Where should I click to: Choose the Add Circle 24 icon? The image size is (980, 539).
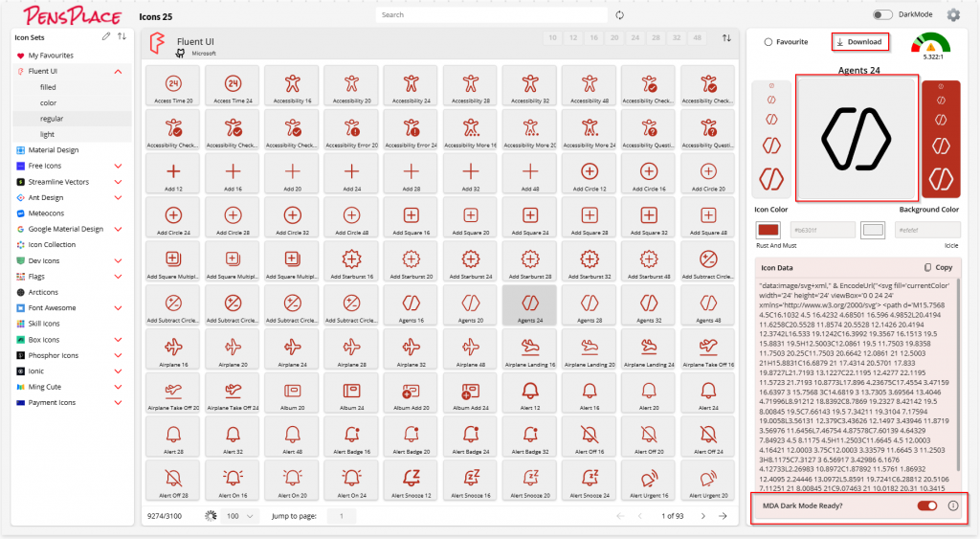click(173, 217)
